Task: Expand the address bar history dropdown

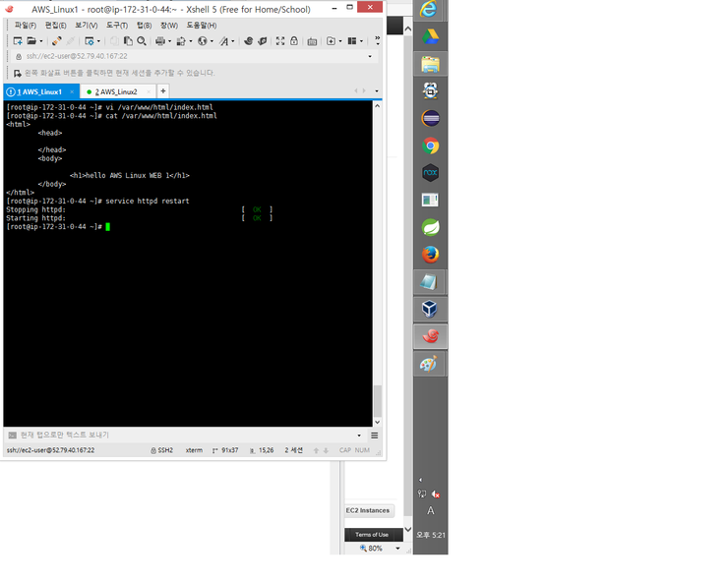Action: coord(371,56)
